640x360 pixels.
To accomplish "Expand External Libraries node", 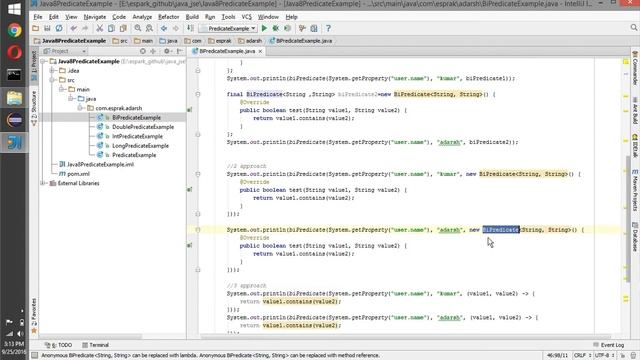I will click(43, 183).
